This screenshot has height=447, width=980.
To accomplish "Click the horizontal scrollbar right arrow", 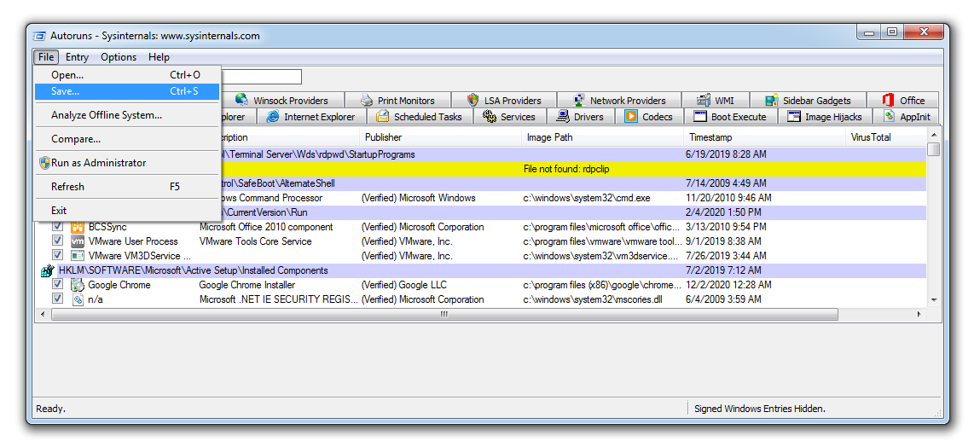I will [x=919, y=315].
